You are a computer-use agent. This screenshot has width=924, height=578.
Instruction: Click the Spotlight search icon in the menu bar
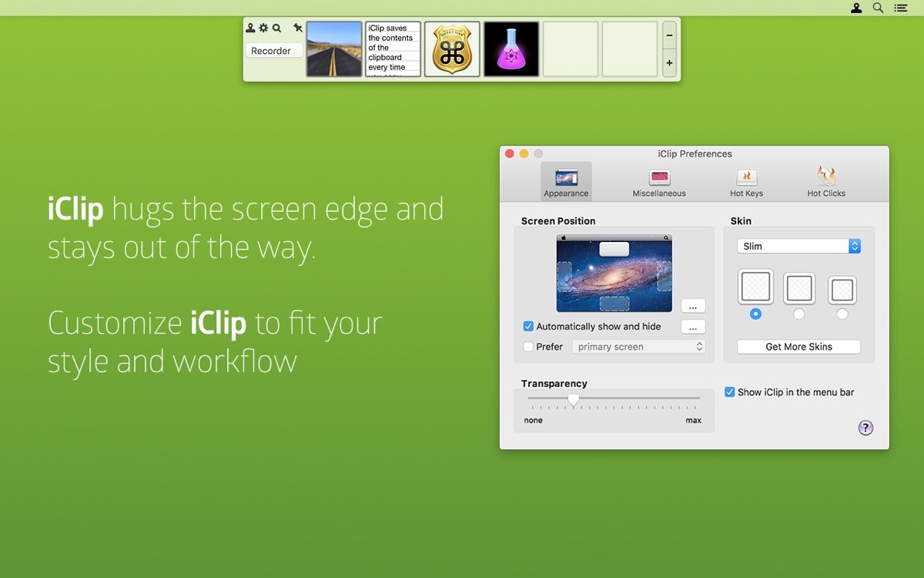pyautogui.click(x=878, y=8)
